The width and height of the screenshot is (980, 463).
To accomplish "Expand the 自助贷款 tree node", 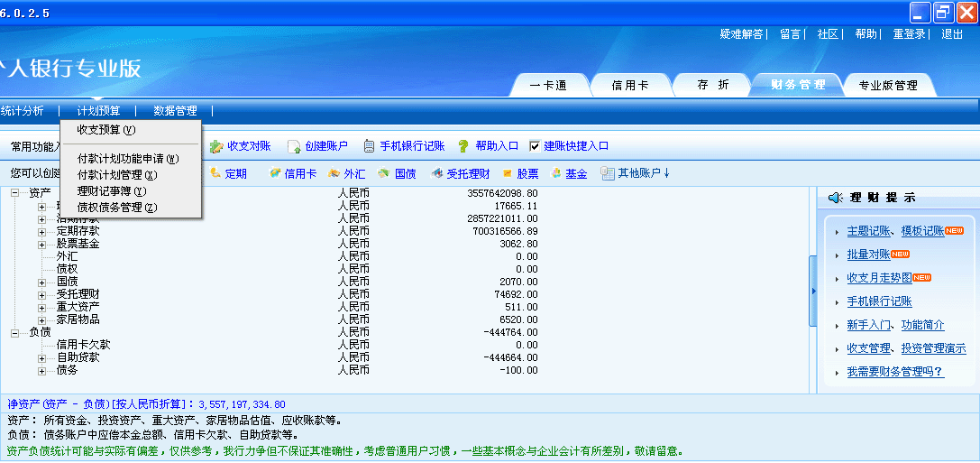I will pos(41,357).
